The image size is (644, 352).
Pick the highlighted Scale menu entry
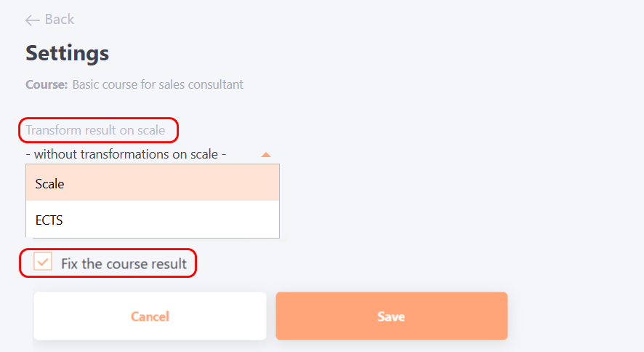coord(50,184)
